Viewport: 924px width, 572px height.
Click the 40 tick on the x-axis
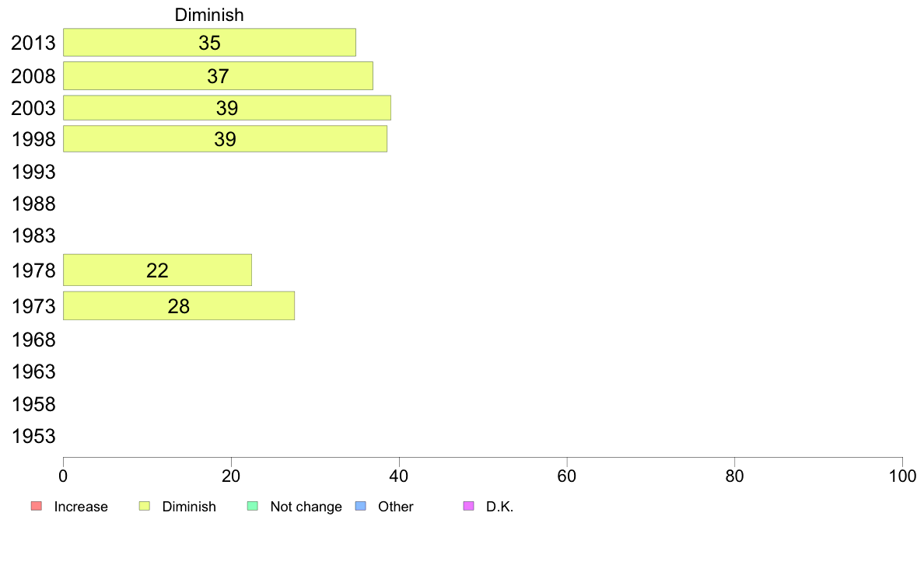point(399,476)
